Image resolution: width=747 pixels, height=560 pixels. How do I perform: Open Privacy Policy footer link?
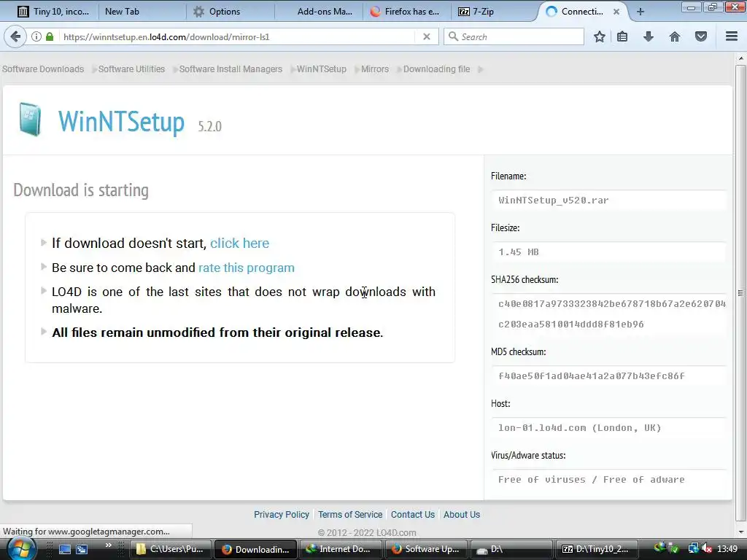(281, 514)
